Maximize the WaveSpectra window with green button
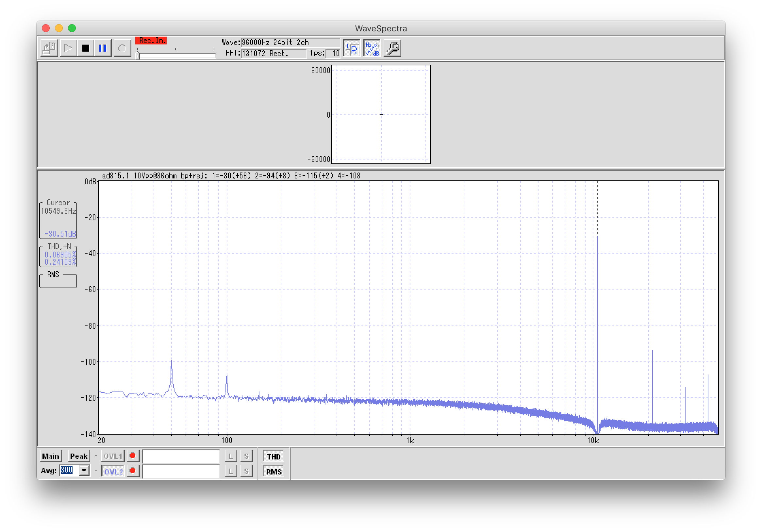 [72, 28]
